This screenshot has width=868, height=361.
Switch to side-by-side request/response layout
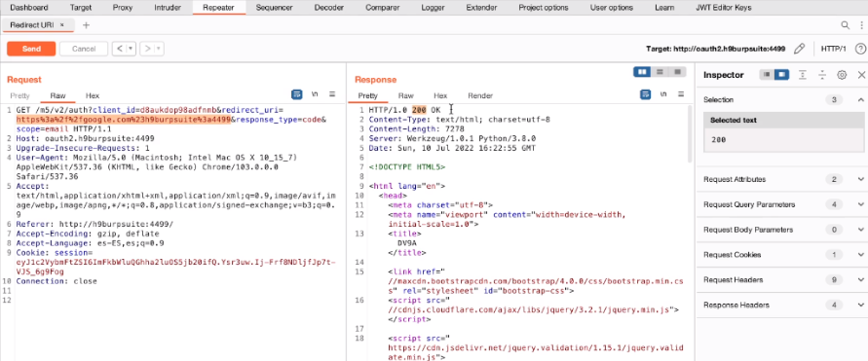click(642, 72)
